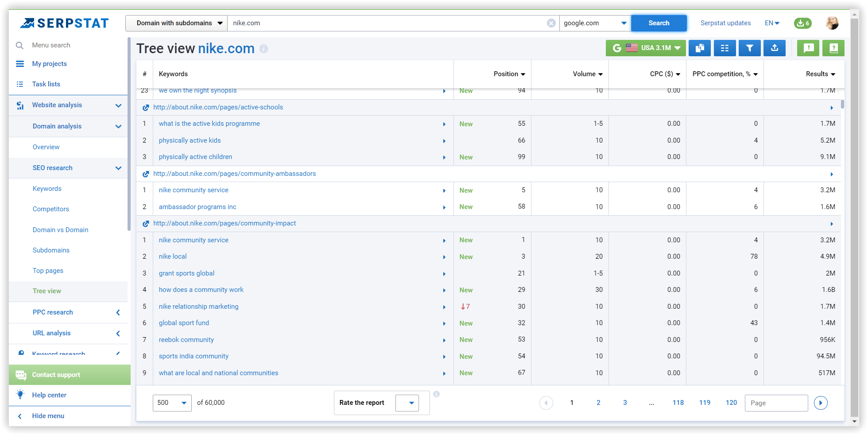Viewport: 868px width, 435px height.
Task: Open the Top pages menu item
Action: pyautogui.click(x=48, y=271)
